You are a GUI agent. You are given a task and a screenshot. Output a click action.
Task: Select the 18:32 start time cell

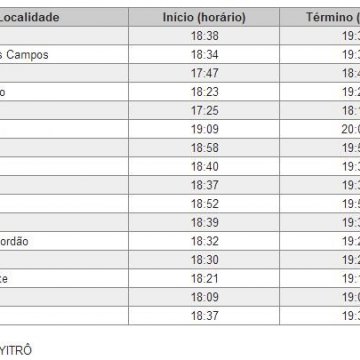[204, 241]
